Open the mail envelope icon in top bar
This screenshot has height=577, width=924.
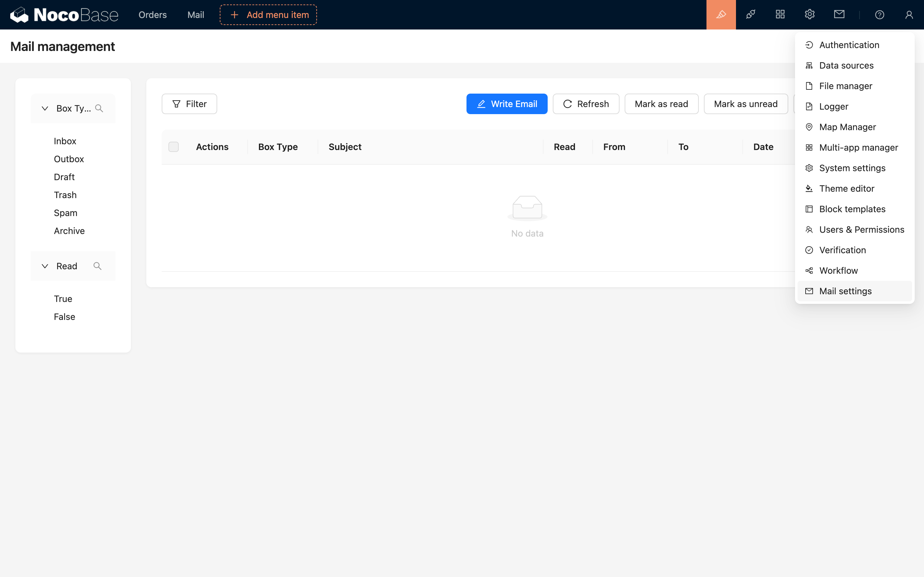[x=839, y=14]
